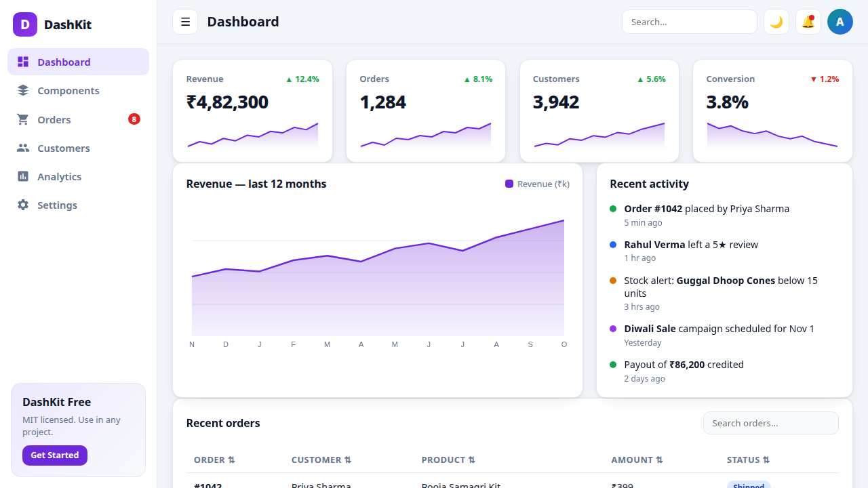The image size is (868, 488).
Task: Click the Conversion 3.8% stat card
Action: (x=772, y=111)
